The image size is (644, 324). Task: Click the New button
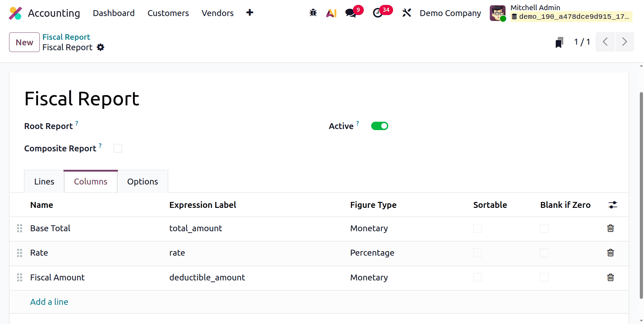point(24,42)
